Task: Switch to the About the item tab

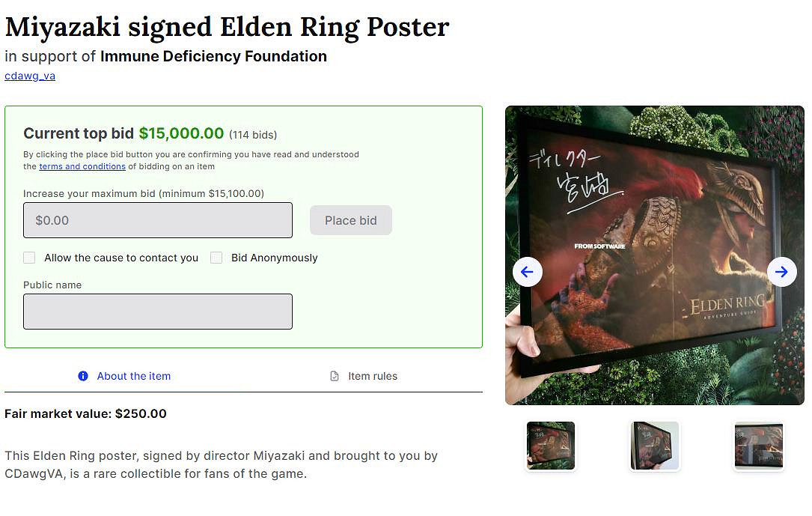Action: (133, 376)
